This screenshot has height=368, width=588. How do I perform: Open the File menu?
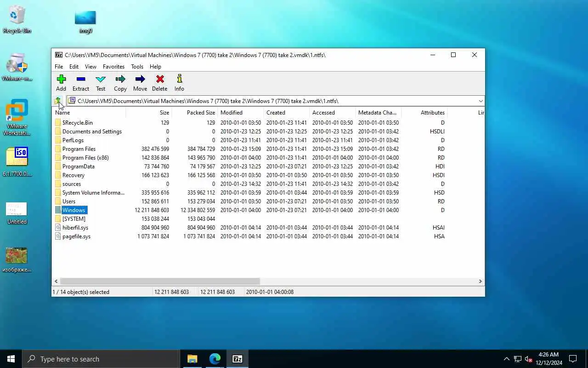pyautogui.click(x=59, y=67)
